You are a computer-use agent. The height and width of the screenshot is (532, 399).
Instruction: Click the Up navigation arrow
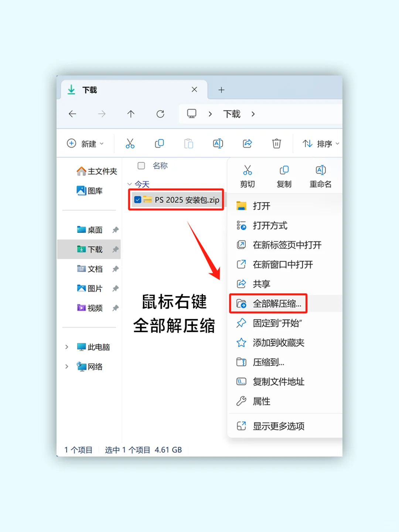pos(131,114)
